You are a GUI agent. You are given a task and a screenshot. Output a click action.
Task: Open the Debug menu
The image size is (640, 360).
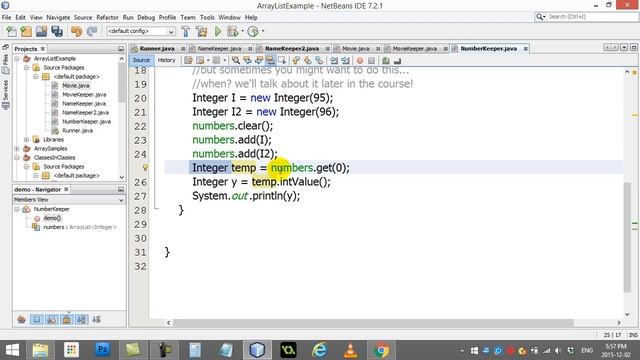pyautogui.click(x=146, y=17)
